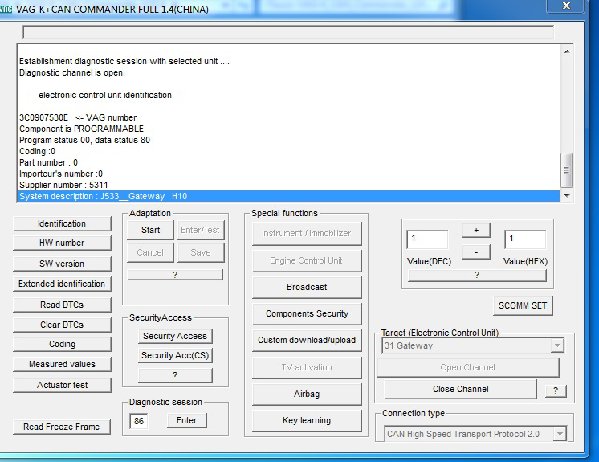Click the Value(HEX) input field
Viewport: 599px width, 462px height.
[x=525, y=240]
